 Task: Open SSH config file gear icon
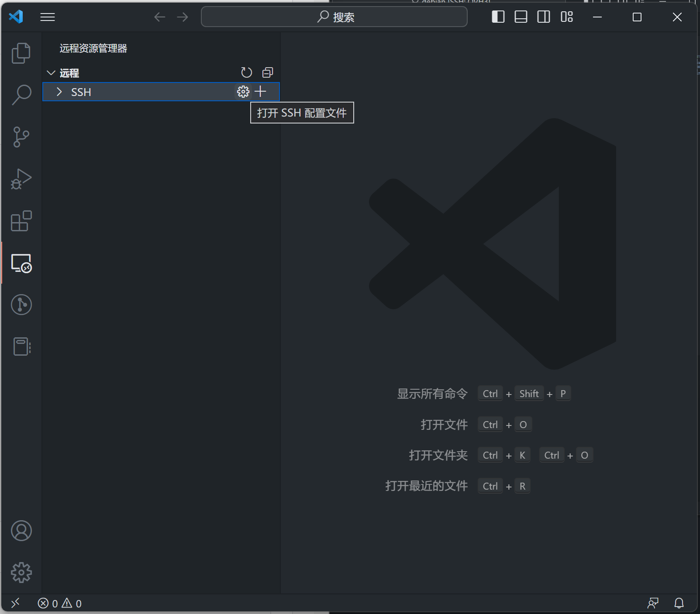243,92
